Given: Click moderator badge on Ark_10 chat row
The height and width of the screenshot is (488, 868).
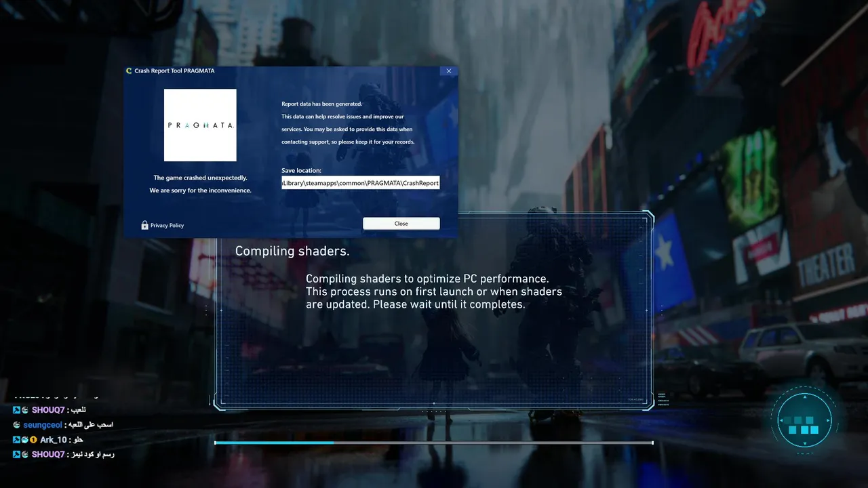Looking at the screenshot, I should point(17,440).
